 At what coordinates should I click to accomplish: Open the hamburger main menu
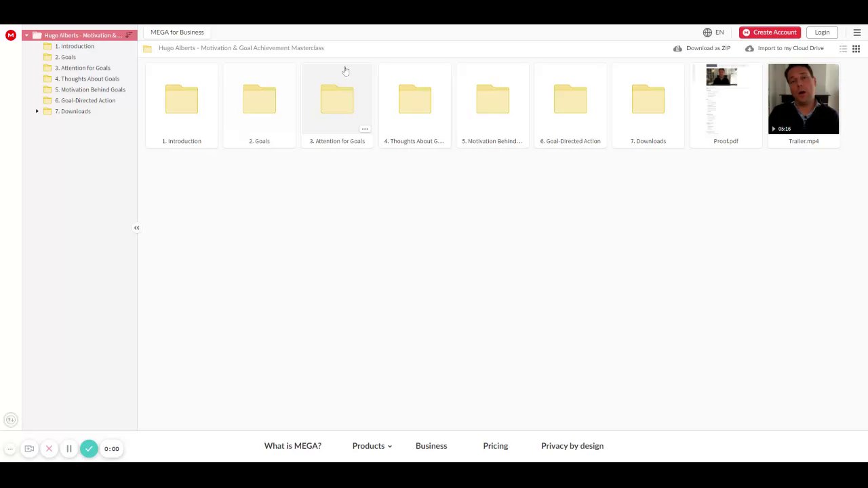coord(857,33)
